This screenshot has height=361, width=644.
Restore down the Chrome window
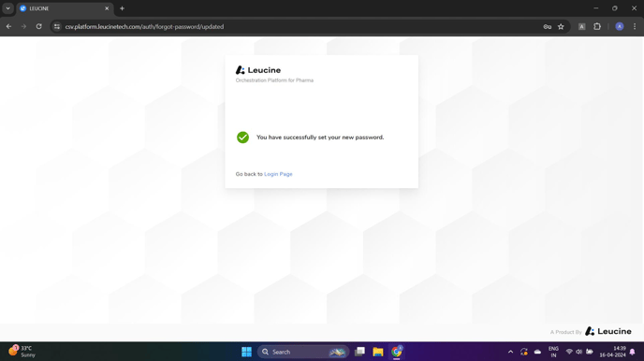[615, 8]
